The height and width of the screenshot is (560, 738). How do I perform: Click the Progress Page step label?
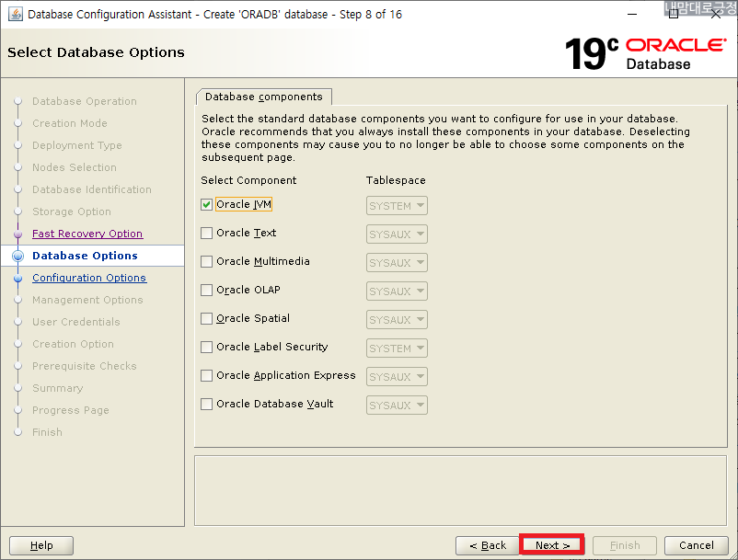(x=71, y=410)
